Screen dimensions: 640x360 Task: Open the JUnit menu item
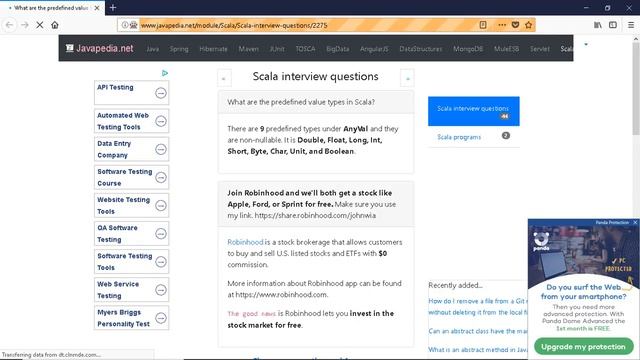[x=277, y=49]
